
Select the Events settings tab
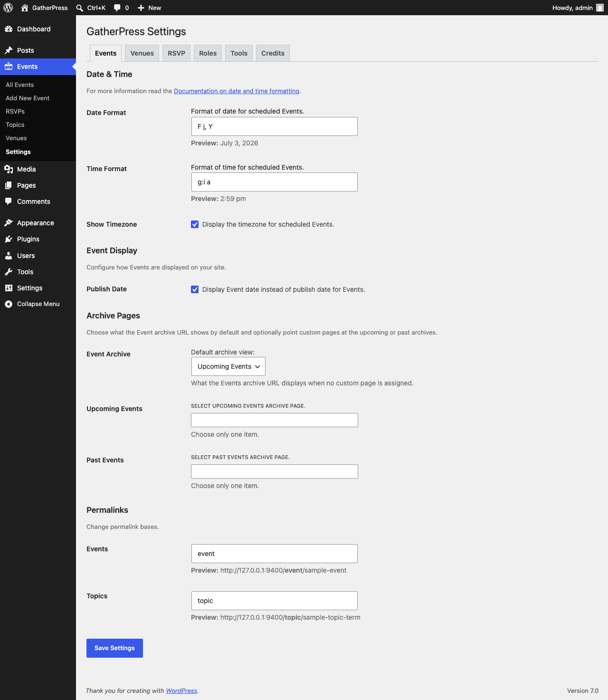105,53
